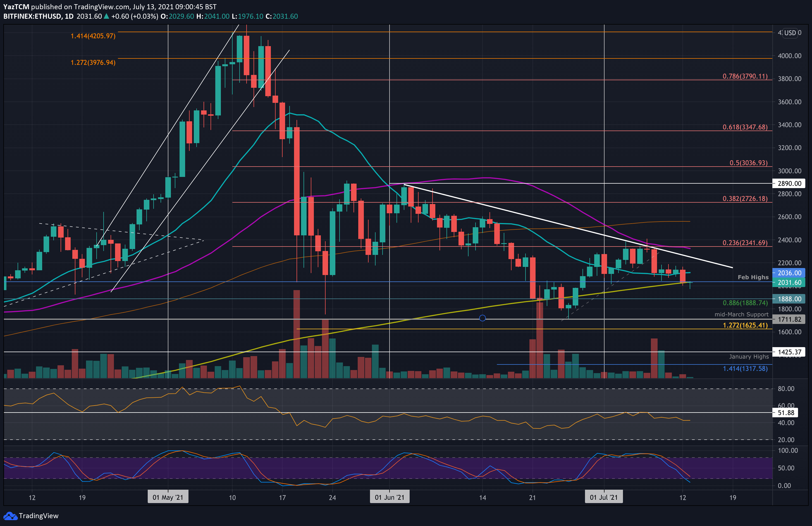The image size is (812, 526).
Task: Click the Feb Highs annotation
Action: (753, 277)
